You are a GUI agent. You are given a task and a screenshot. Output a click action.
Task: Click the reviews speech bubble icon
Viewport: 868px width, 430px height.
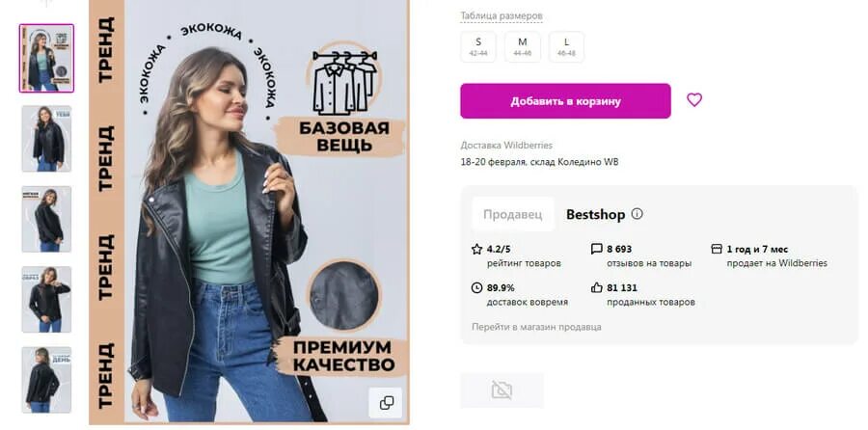point(596,249)
